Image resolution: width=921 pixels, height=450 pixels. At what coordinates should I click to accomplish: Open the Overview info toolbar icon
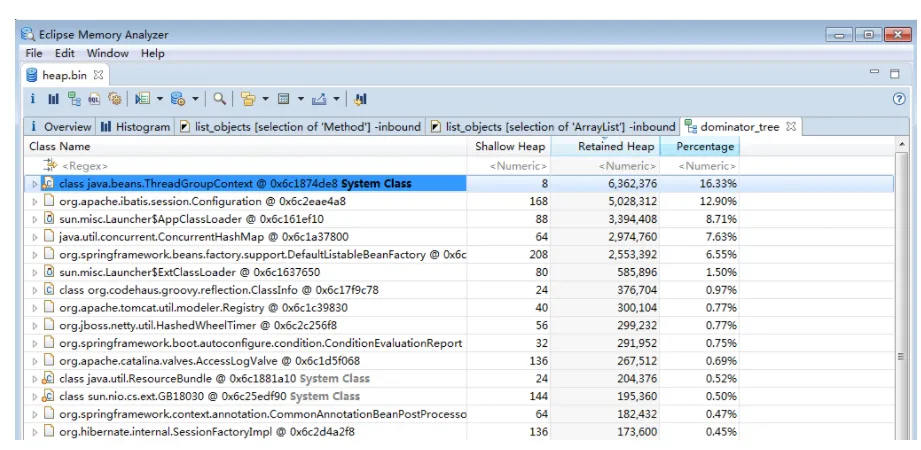[x=33, y=99]
